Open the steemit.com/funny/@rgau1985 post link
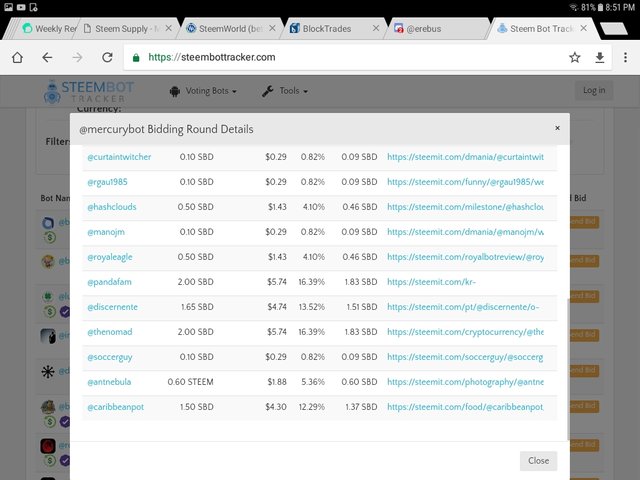 click(x=465, y=182)
